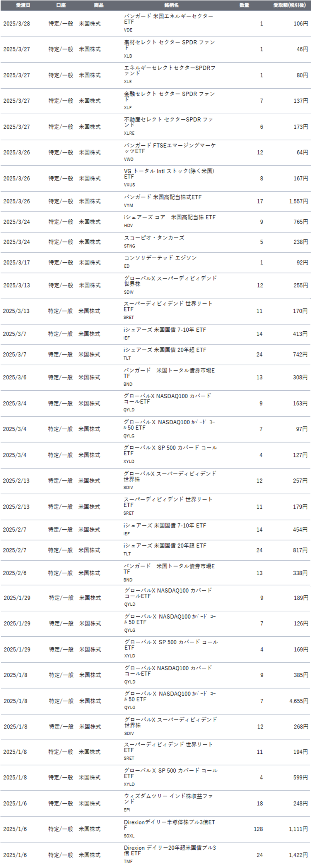Click the SOXL ticker label
311x868 pixels.
point(129,836)
